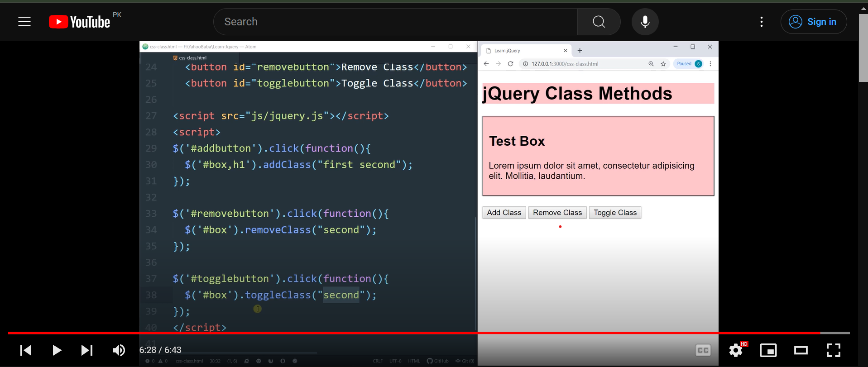Screen dimensions: 868x367
Task: Click the Toggle Class button in video
Action: [x=615, y=213]
